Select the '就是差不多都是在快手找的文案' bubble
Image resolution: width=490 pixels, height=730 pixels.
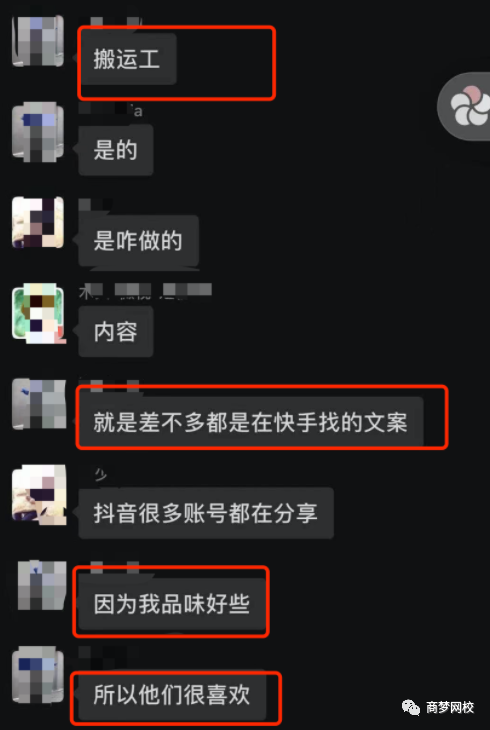(251, 422)
